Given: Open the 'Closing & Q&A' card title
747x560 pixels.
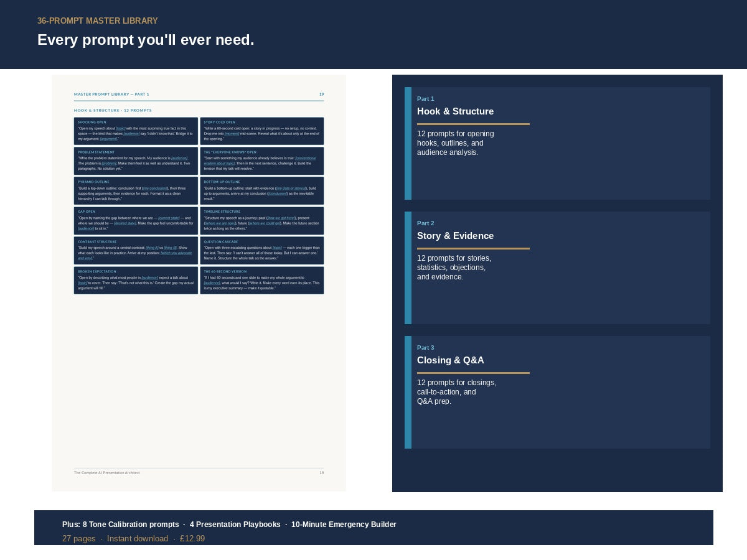Looking at the screenshot, I should (450, 360).
